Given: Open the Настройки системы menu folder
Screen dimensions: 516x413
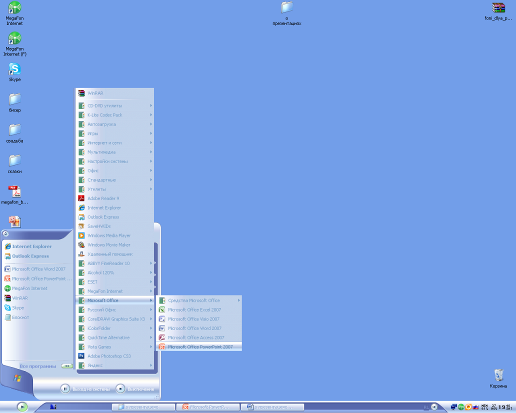Looking at the screenshot, I should 115,161.
